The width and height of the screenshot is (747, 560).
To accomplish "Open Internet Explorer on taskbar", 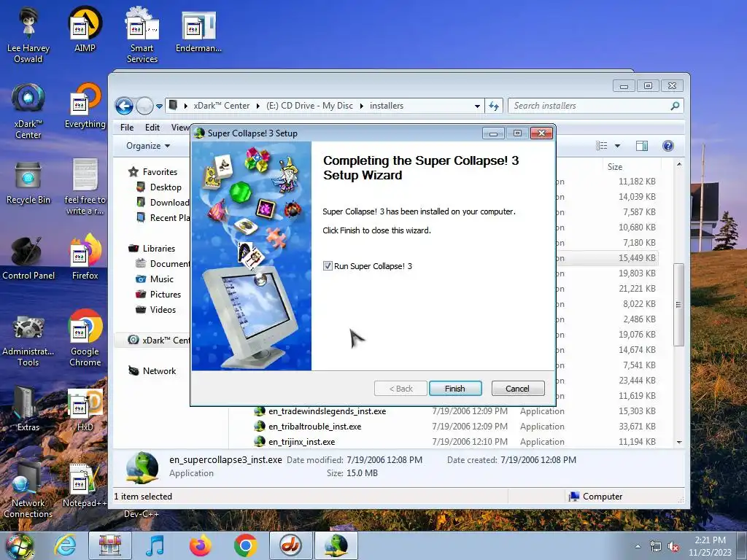I will point(65,545).
